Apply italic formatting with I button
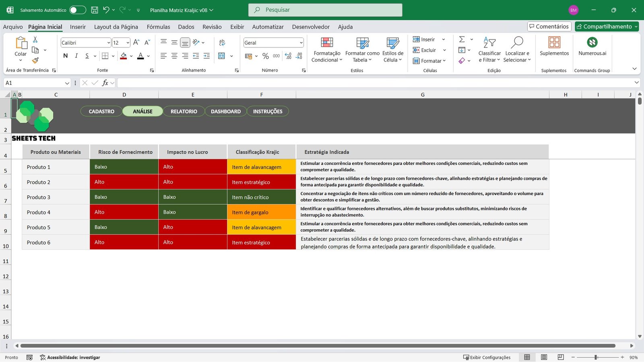The image size is (644, 362). [x=76, y=56]
